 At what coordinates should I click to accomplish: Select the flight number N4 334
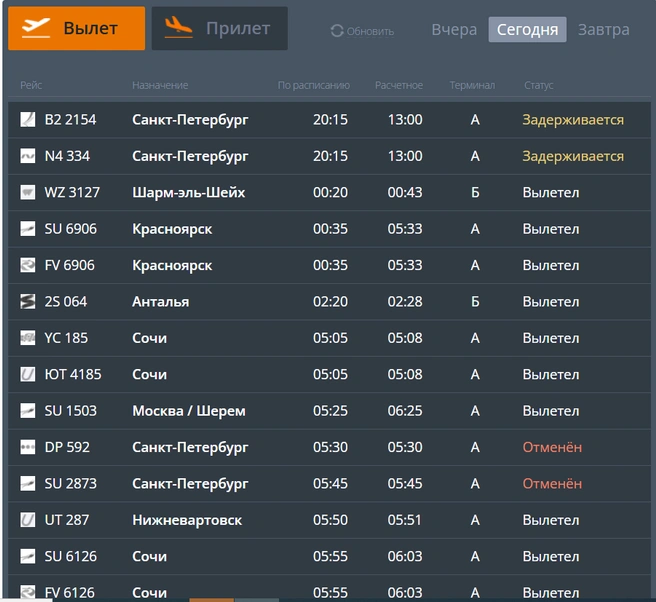(x=67, y=156)
